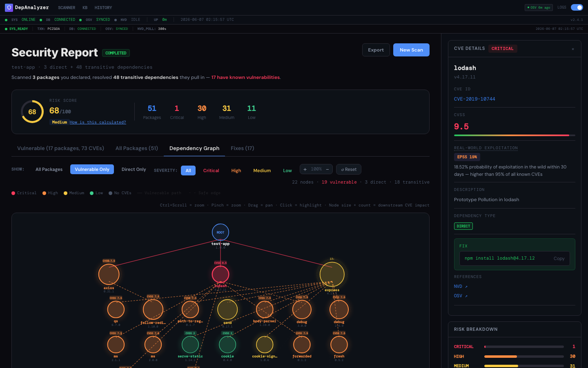Reset the graph view
Image resolution: width=588 pixels, height=368 pixels.
(x=349, y=169)
